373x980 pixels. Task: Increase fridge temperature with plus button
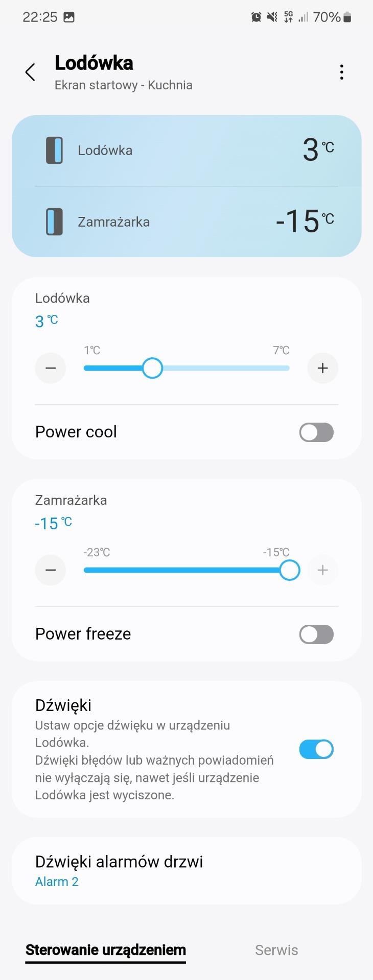point(322,368)
